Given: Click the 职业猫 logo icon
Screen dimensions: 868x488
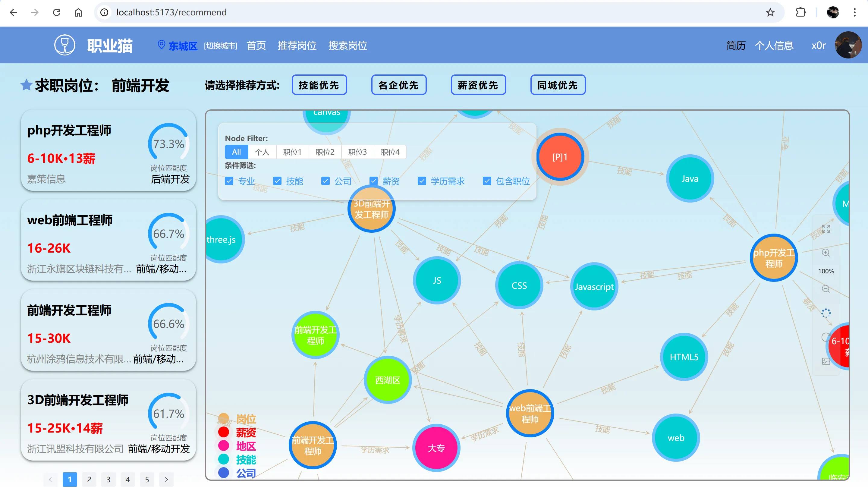Looking at the screenshot, I should click(x=65, y=45).
